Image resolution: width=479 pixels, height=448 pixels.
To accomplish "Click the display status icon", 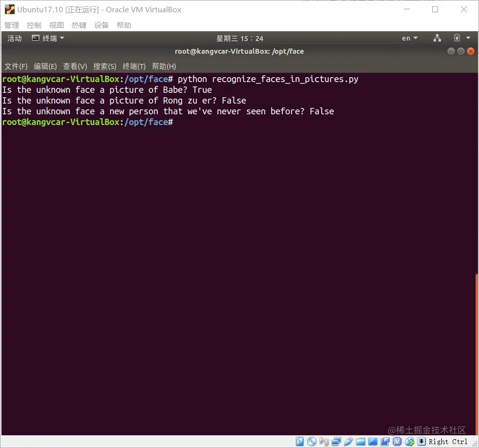I will pyautogui.click(x=373, y=441).
